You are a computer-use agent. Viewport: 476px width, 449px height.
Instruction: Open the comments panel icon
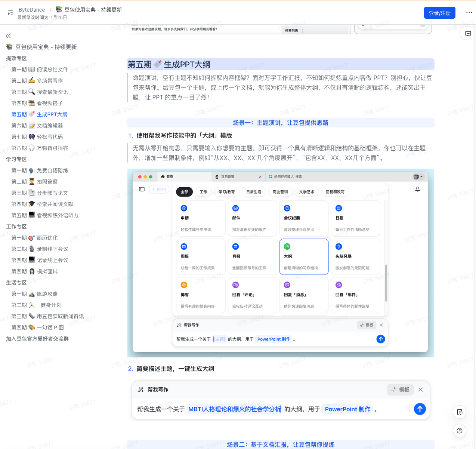tap(468, 34)
